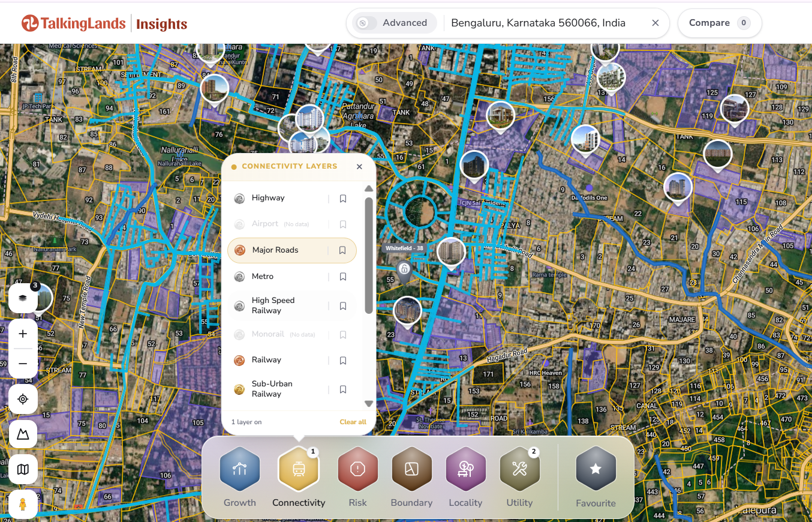
Task: Open the Risk layers category
Action: (358, 469)
